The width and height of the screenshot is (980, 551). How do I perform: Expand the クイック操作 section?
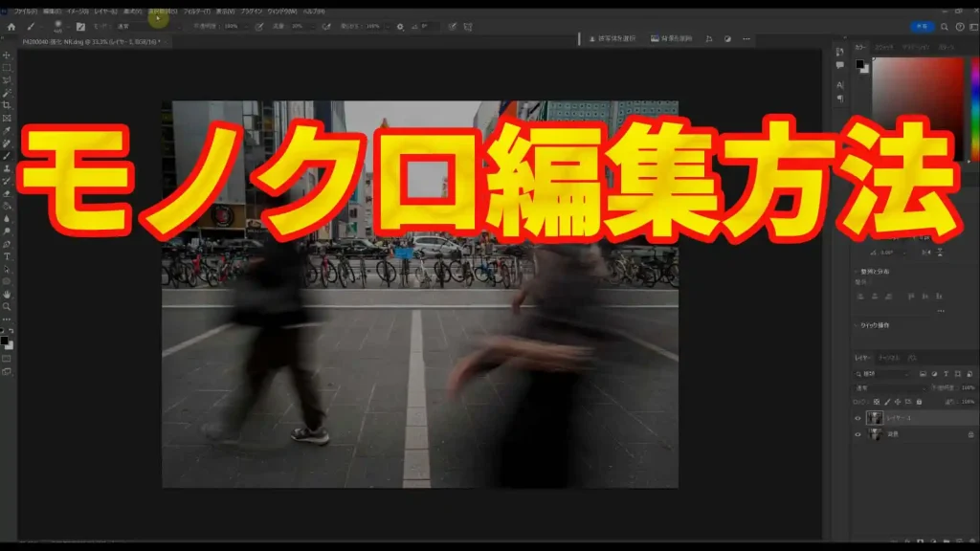pyautogui.click(x=856, y=324)
